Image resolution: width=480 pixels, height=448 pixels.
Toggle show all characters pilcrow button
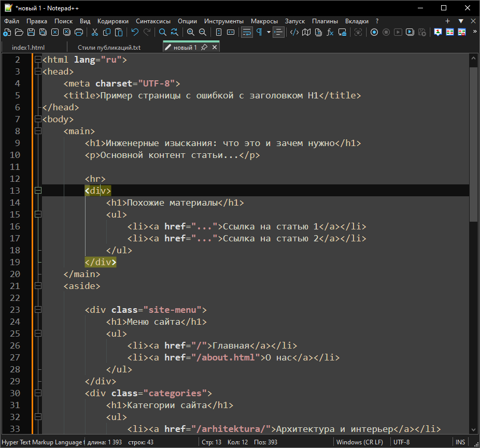click(259, 32)
